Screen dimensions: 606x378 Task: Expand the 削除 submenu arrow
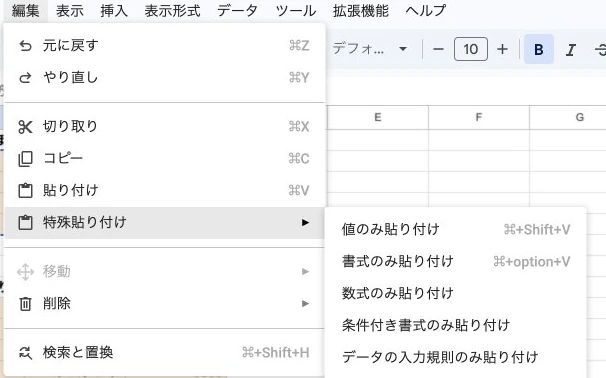(x=305, y=304)
